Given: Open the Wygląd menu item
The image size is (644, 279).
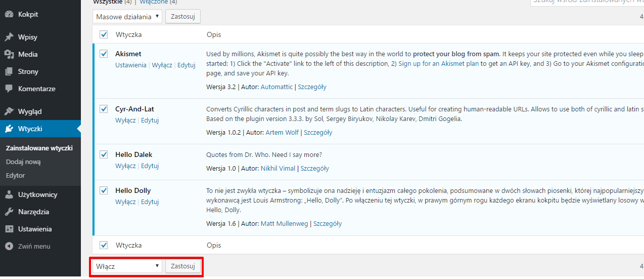Looking at the screenshot, I should point(40,111).
